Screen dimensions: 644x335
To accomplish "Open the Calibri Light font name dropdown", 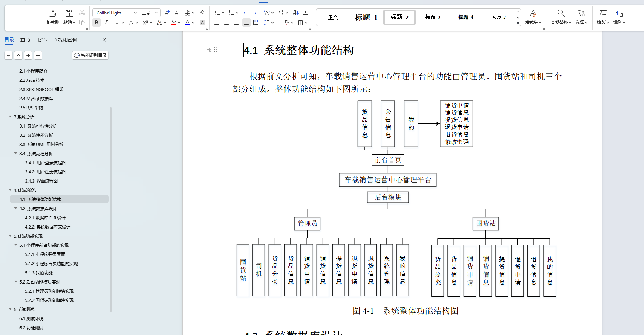I will (x=135, y=13).
